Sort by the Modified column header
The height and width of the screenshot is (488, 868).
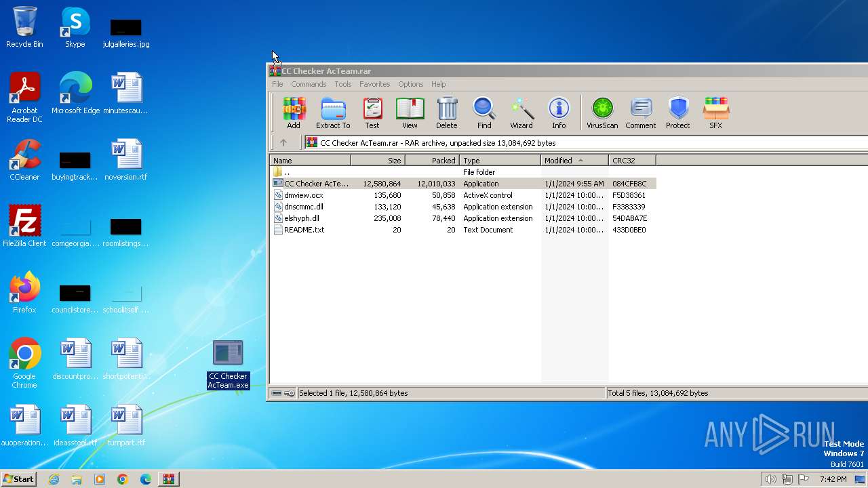click(x=574, y=161)
